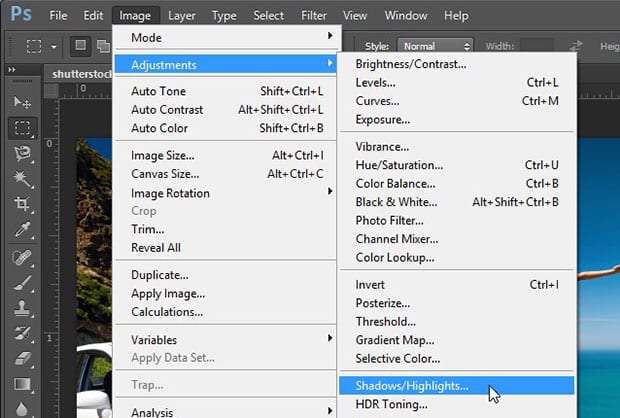Open Canvas Size dialog
Screen dimensions: 620x418
tap(227, 174)
